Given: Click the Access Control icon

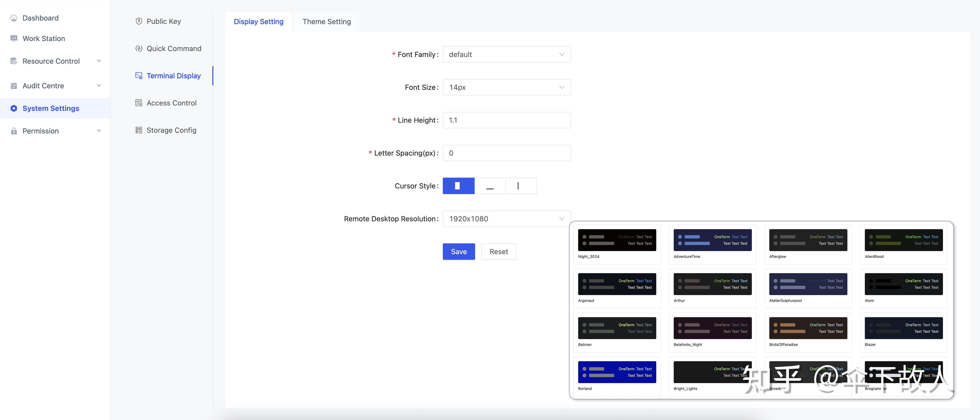Looking at the screenshot, I should tap(139, 103).
